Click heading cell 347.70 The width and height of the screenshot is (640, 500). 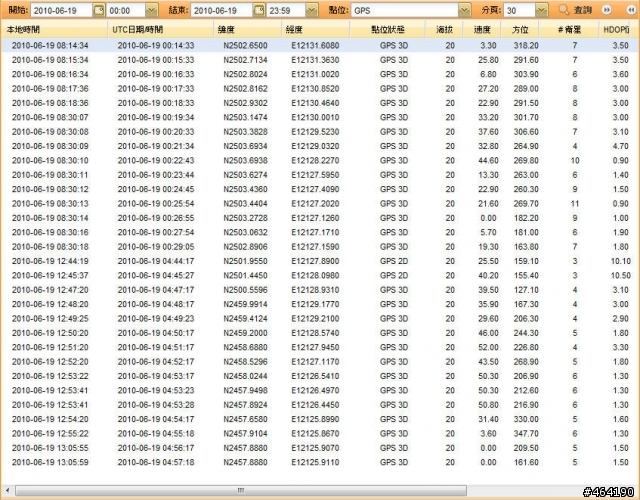(526, 433)
